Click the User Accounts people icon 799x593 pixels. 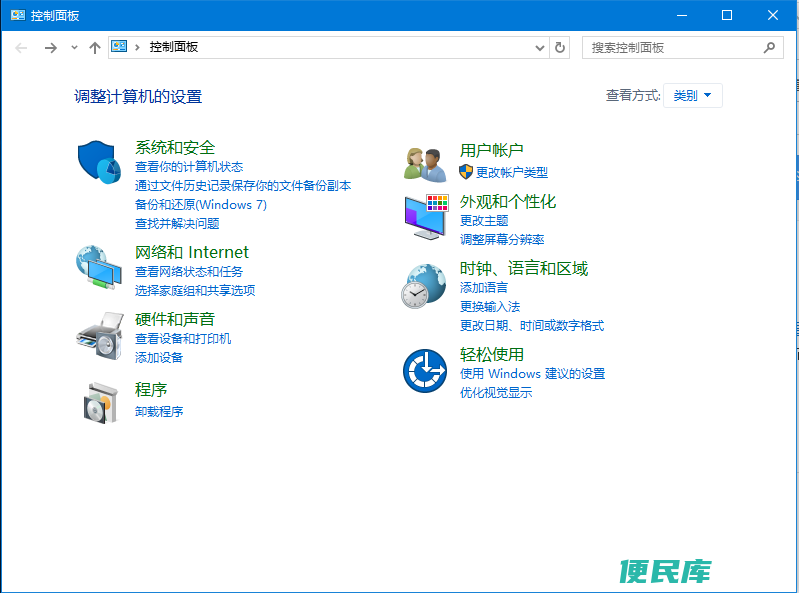click(x=425, y=165)
